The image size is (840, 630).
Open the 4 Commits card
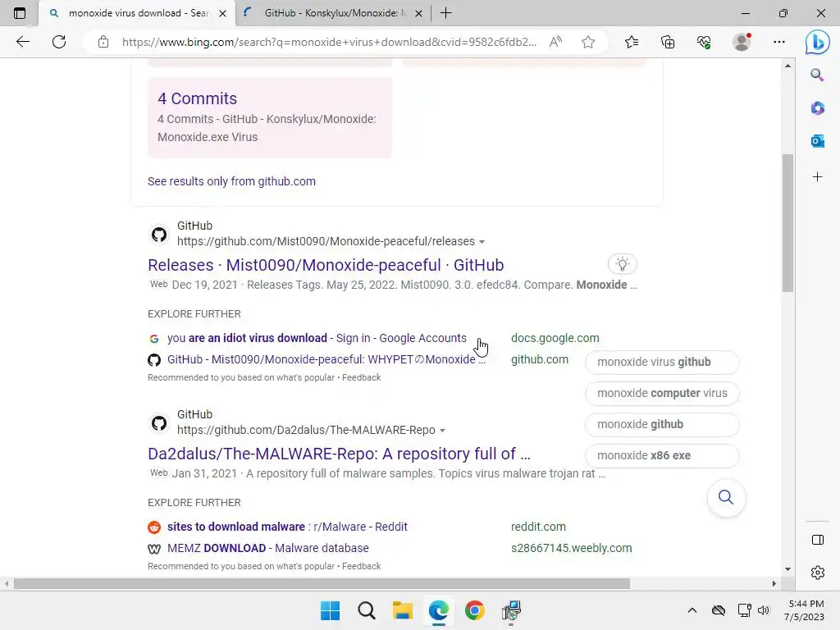click(x=270, y=117)
